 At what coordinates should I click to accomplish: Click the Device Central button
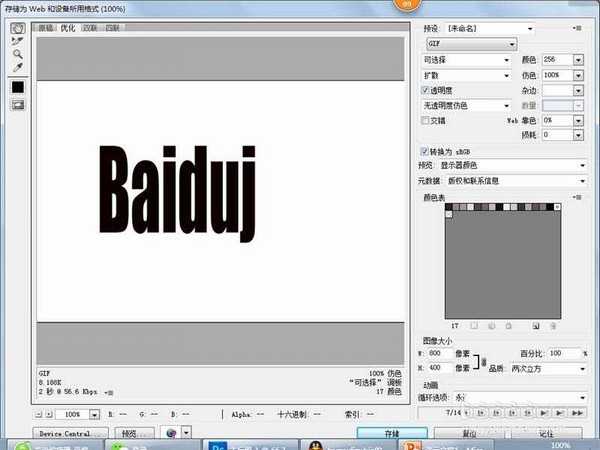tap(70, 434)
